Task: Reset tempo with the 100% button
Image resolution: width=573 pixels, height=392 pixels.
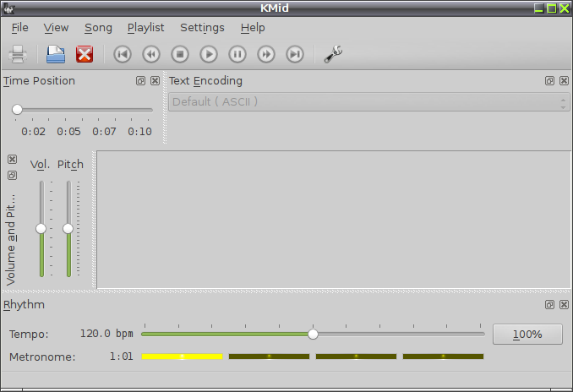Action: [x=527, y=335]
